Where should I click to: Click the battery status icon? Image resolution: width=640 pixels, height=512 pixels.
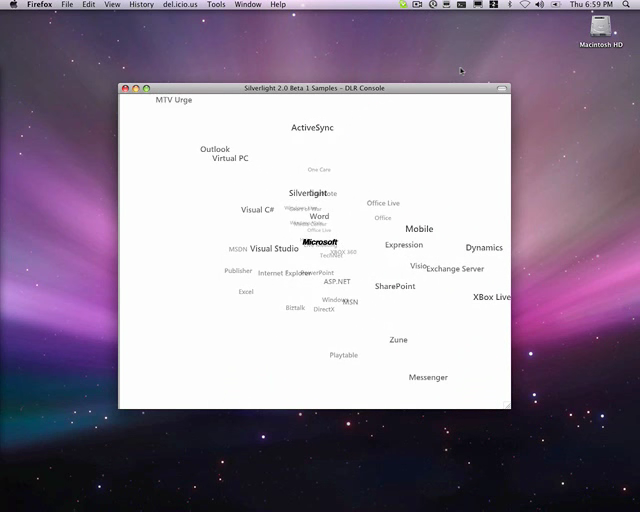click(x=556, y=4)
